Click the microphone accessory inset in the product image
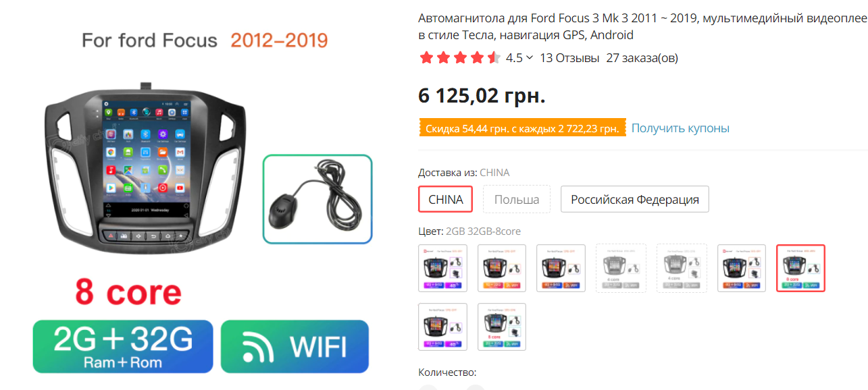 (x=317, y=199)
